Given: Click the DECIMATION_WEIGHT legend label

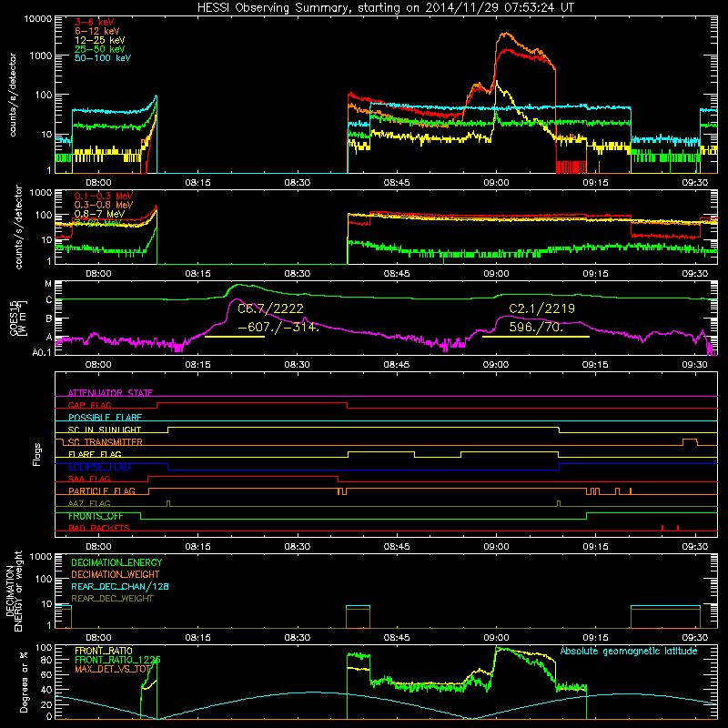Looking at the screenshot, I should pyautogui.click(x=116, y=575).
